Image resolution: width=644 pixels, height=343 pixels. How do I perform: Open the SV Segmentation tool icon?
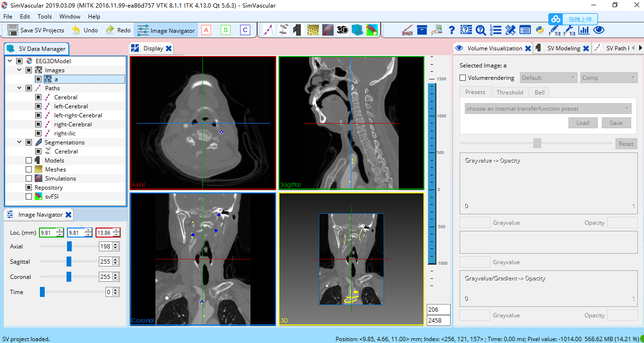pos(283,30)
